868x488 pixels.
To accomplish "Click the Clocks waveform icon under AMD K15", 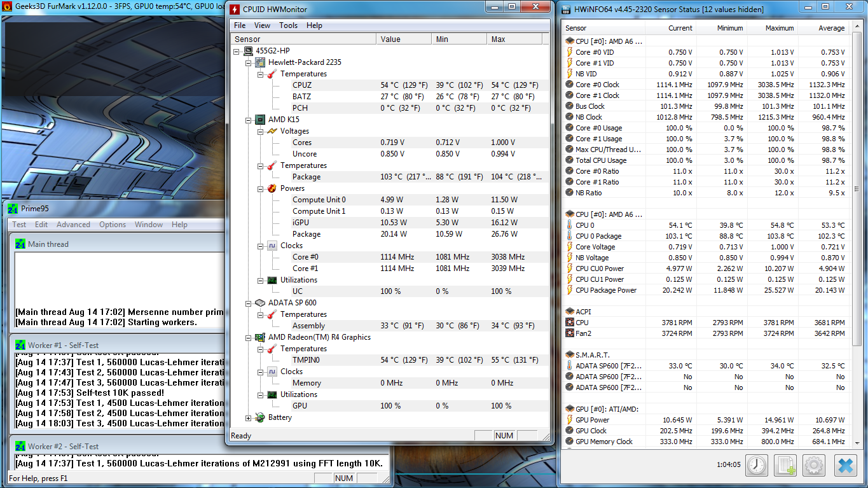I will pos(272,246).
